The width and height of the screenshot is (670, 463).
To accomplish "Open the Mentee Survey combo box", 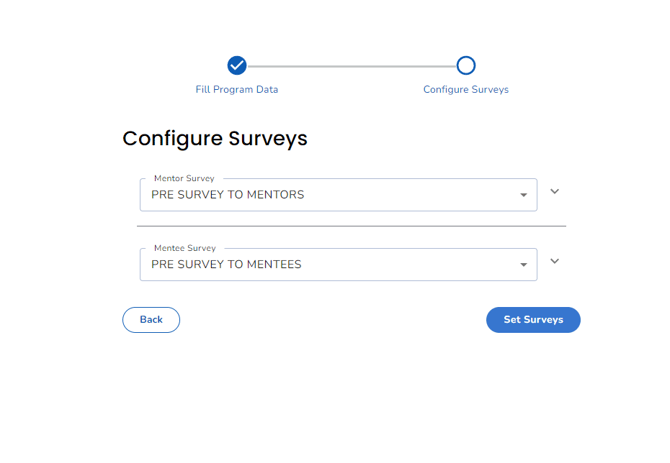I will [x=338, y=264].
